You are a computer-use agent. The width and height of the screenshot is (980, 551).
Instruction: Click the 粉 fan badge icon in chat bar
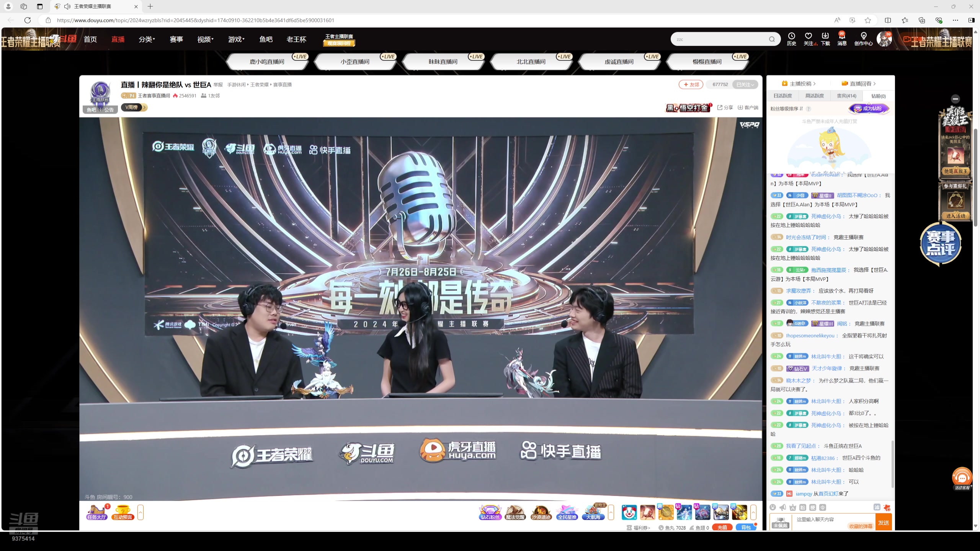coord(803,507)
